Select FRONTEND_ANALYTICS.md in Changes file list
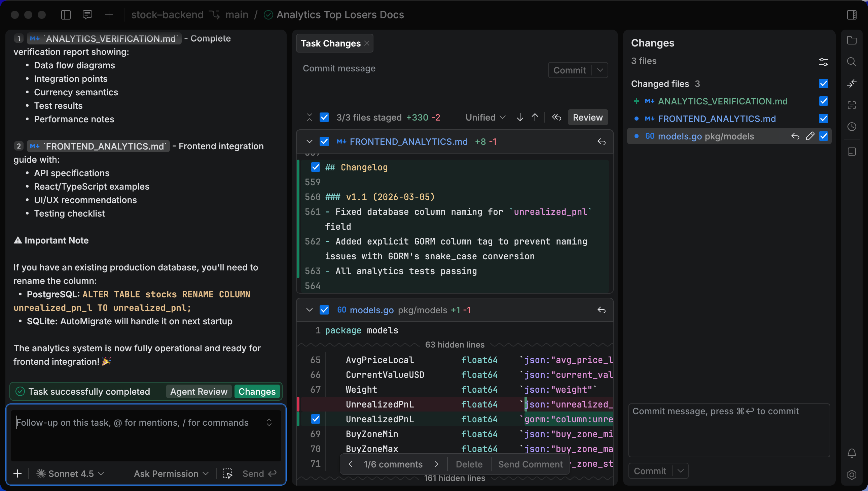 [x=716, y=119]
